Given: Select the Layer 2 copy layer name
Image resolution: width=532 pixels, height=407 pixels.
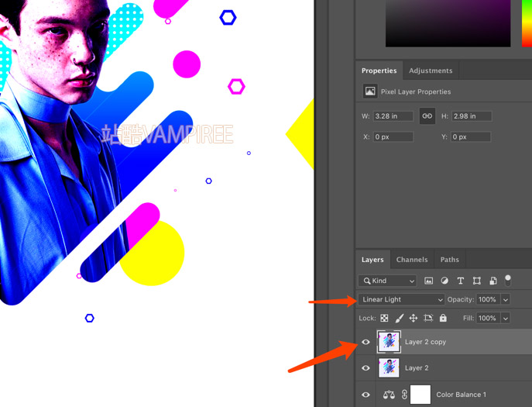Looking at the screenshot, I should [425, 342].
